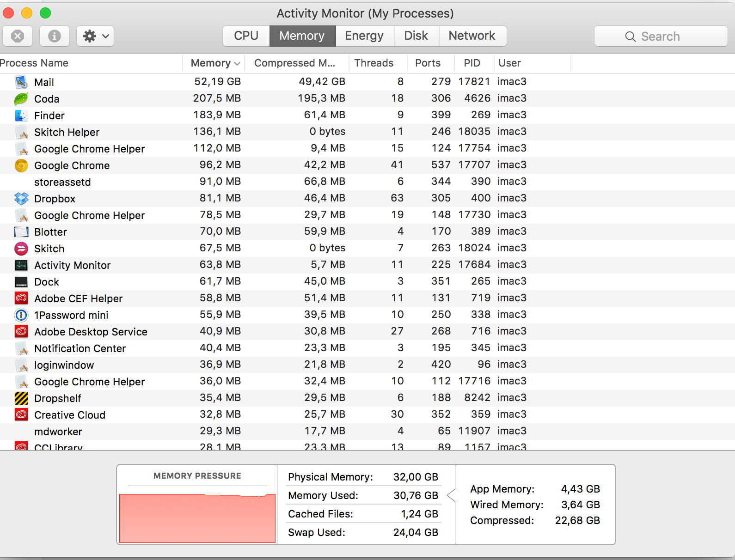Image resolution: width=735 pixels, height=560 pixels.
Task: Click the Adobe CEF Helper icon
Action: pos(21,298)
